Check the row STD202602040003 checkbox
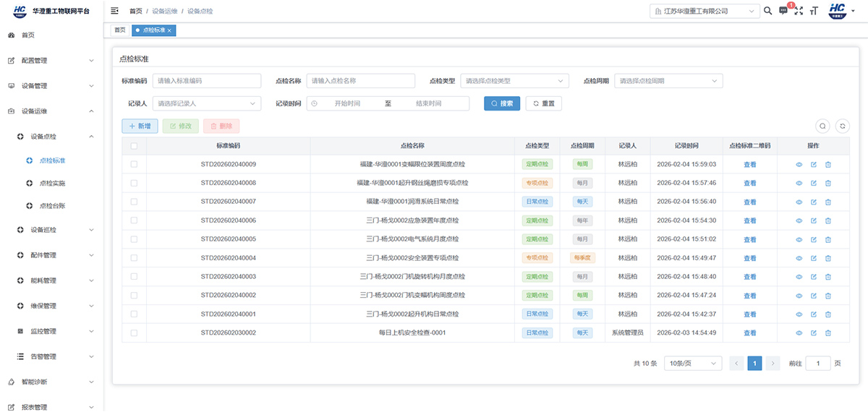Viewport: 868px width, 412px height. [134, 277]
